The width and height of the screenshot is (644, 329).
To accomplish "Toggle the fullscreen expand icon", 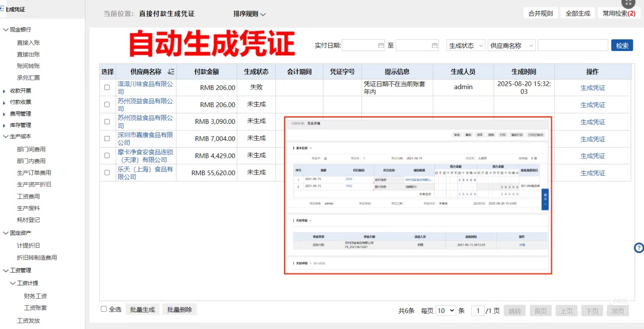I will pyautogui.click(x=629, y=3).
